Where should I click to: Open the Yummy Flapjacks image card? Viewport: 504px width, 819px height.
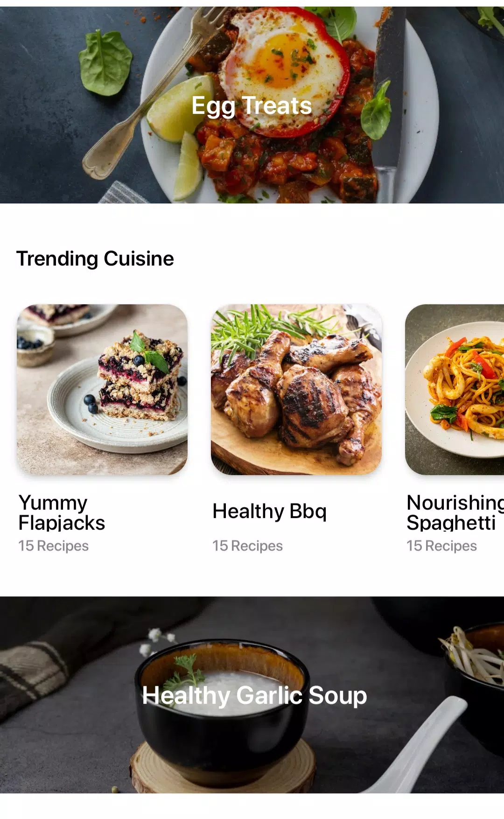pyautogui.click(x=102, y=390)
